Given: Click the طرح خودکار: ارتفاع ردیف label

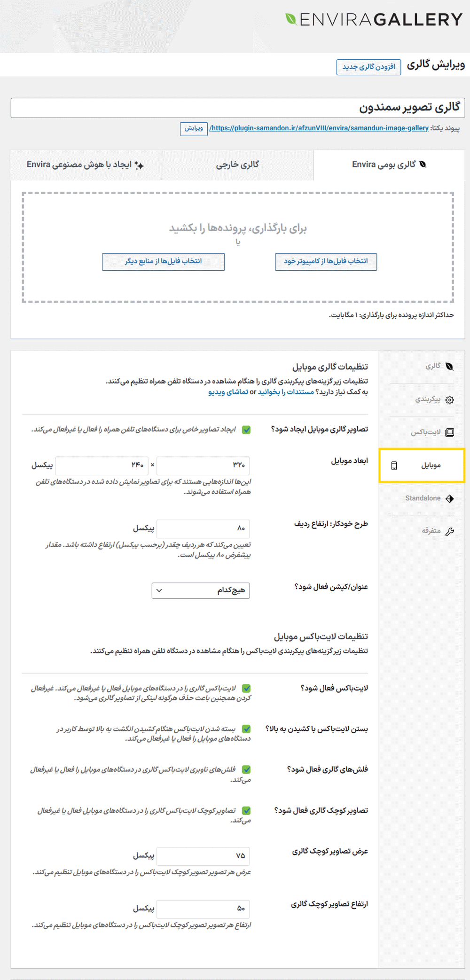Looking at the screenshot, I should [331, 524].
